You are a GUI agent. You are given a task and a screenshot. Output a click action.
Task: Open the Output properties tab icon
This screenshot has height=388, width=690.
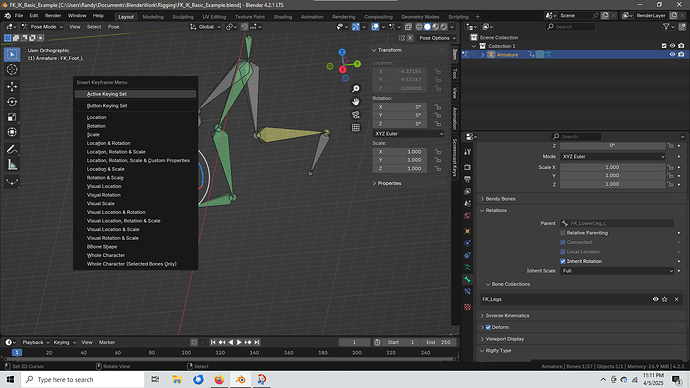pos(467,179)
